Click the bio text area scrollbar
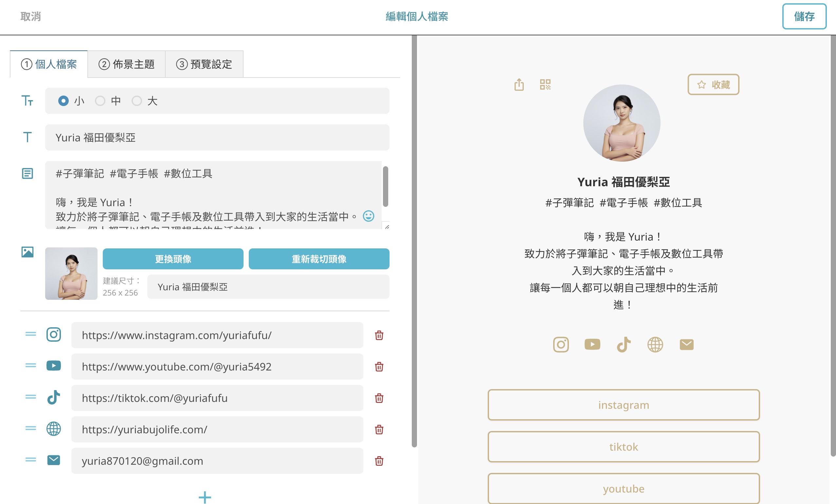 pyautogui.click(x=385, y=186)
